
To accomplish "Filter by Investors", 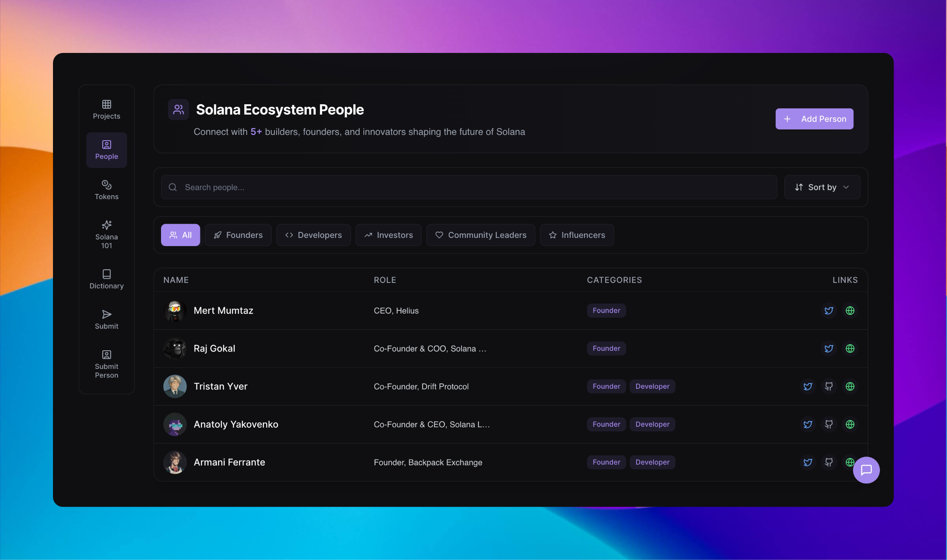I will pyautogui.click(x=388, y=235).
